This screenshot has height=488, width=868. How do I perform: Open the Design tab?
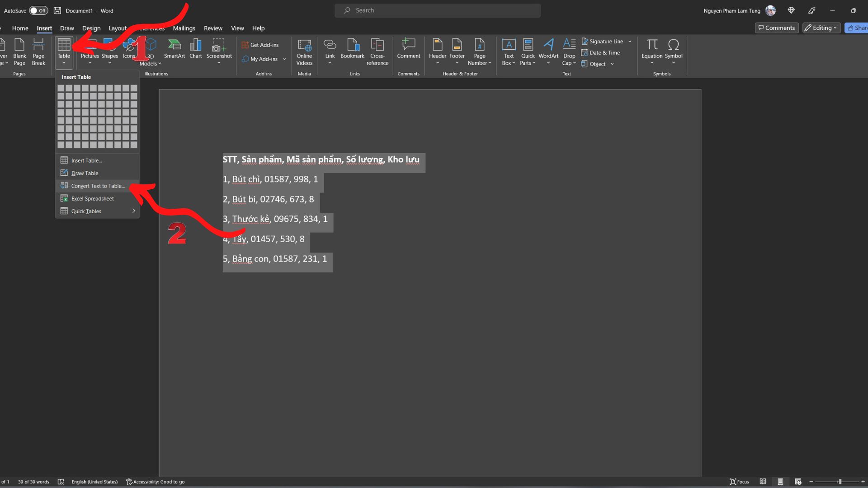[91, 28]
